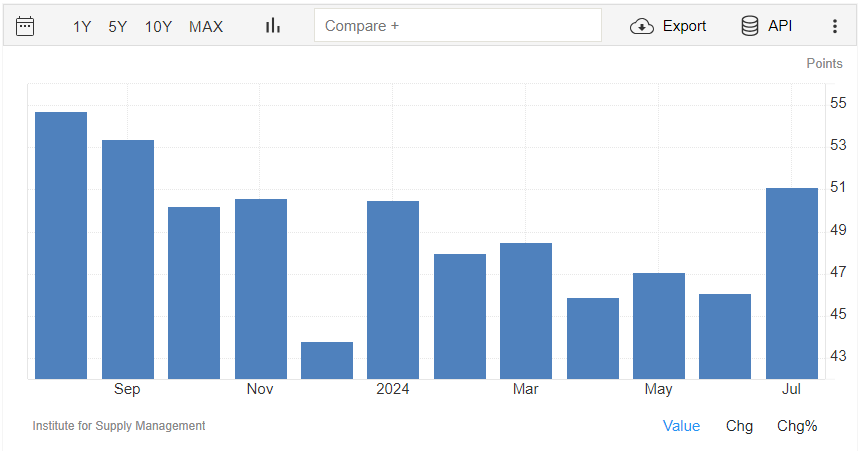This screenshot has width=859, height=451.
Task: Click the bar between Sep and Nov
Action: coord(194,293)
